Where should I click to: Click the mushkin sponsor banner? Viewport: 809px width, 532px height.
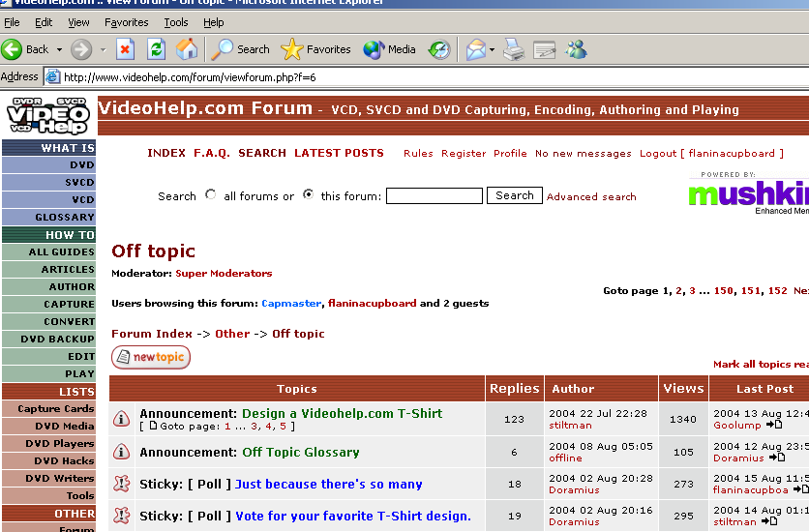point(748,194)
